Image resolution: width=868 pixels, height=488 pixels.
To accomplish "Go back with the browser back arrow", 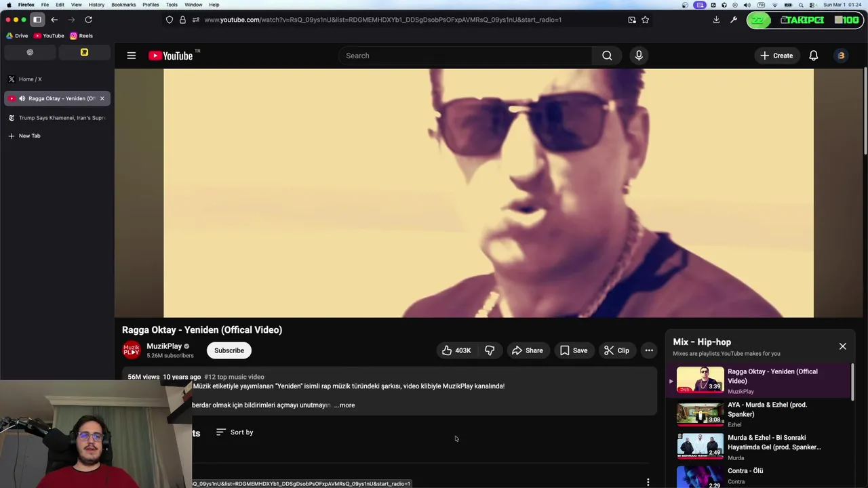I will click(54, 20).
